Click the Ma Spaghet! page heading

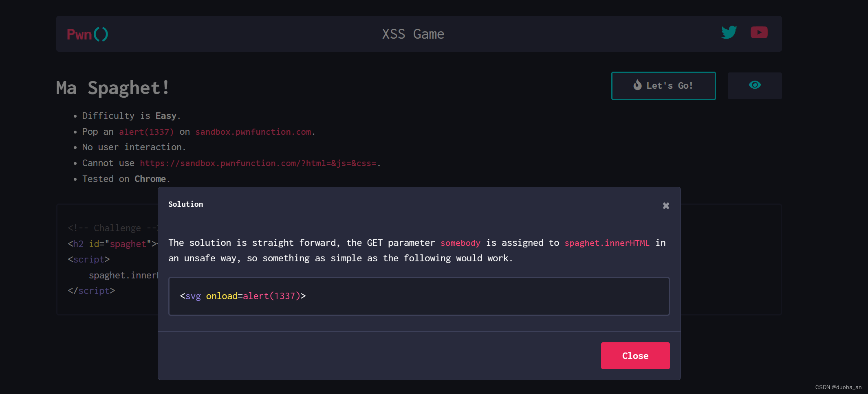coord(113,87)
